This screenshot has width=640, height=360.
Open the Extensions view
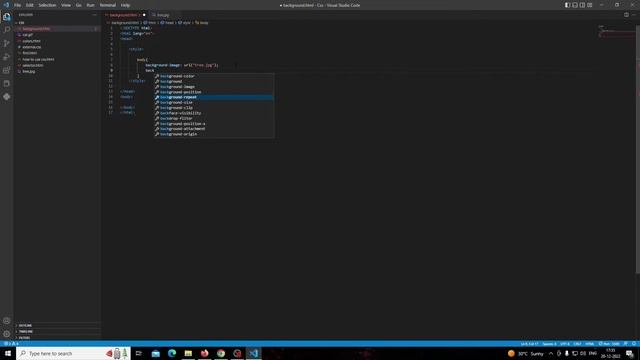pyautogui.click(x=7, y=70)
